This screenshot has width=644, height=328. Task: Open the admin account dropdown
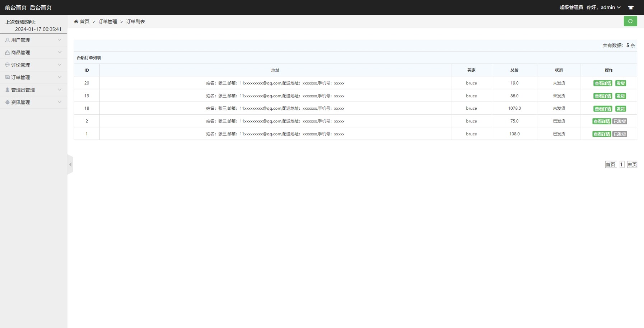point(610,8)
